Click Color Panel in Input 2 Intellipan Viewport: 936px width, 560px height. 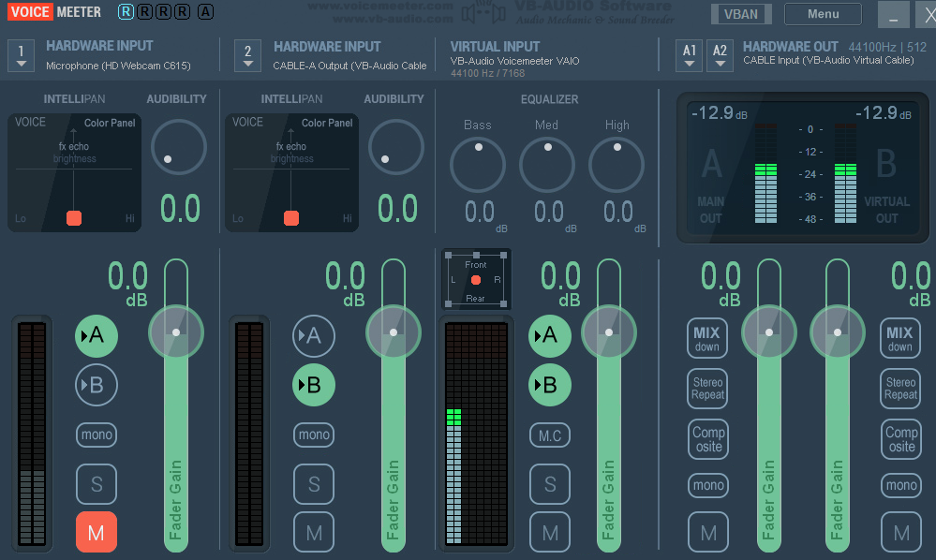(x=327, y=123)
